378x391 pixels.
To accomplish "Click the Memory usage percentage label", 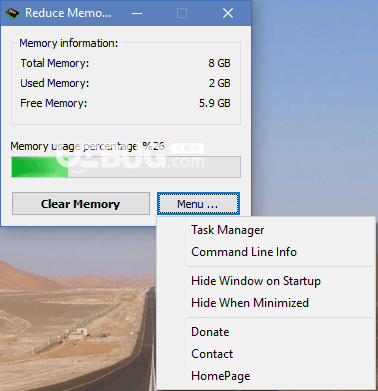I will tap(87, 146).
